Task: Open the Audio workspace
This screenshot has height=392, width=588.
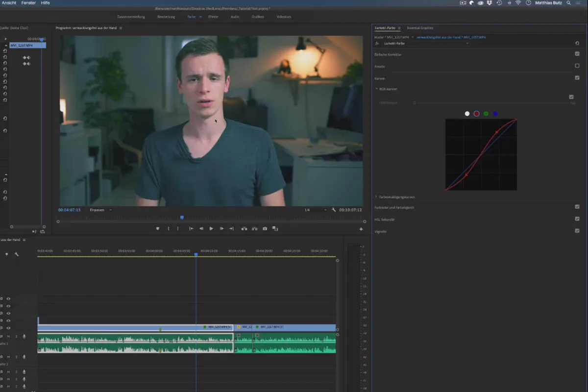Action: point(235,17)
